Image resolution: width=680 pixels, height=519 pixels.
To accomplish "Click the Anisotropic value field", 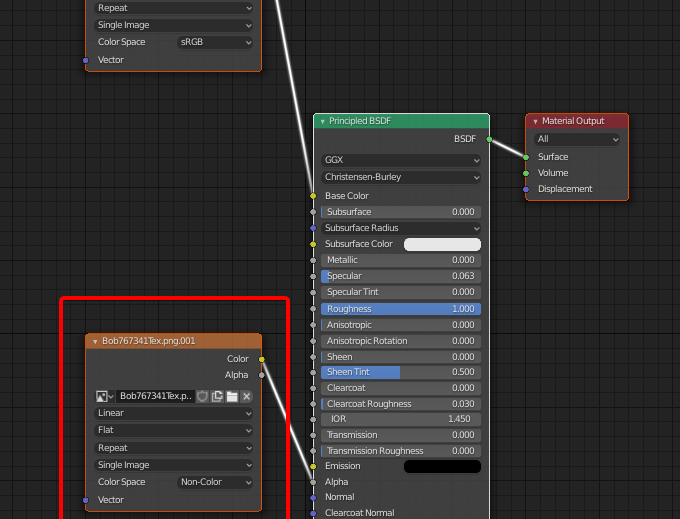I will [401, 325].
